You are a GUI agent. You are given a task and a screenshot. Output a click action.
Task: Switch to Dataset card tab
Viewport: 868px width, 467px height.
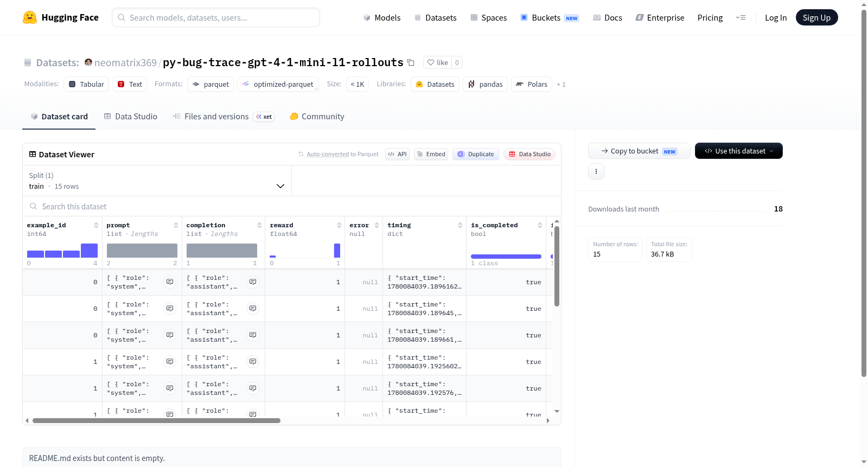click(x=59, y=116)
